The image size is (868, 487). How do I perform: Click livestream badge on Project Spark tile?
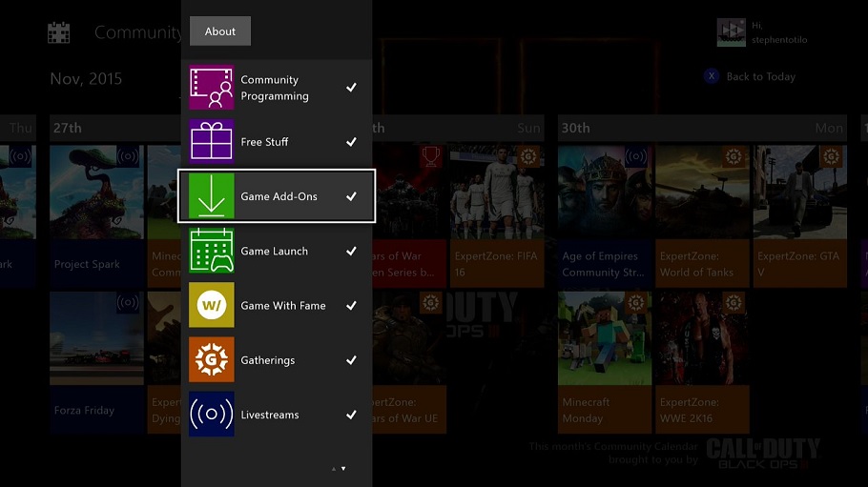pyautogui.click(x=128, y=156)
